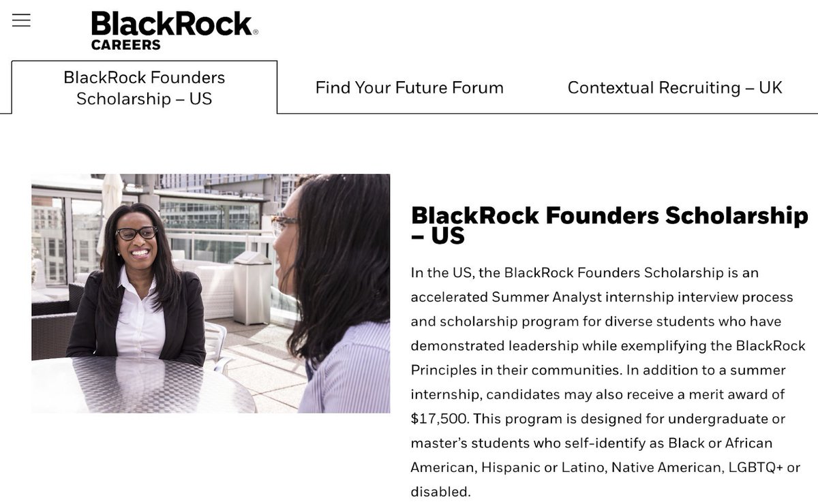Select the BlackRock Founders Scholarship – US tab
This screenshot has height=504, width=818.
coord(144,88)
